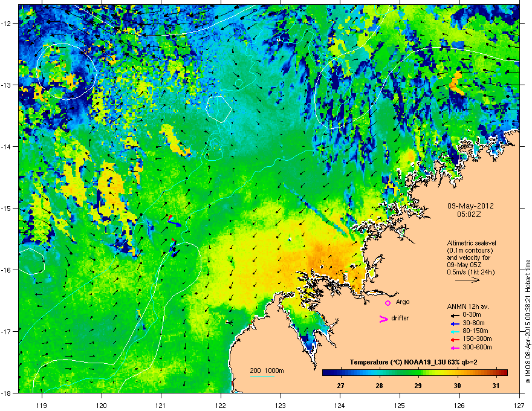Image resolution: width=532 pixels, height=411 pixels.
Task: Click the red 150-300m arrow legend icon
Action: coord(455,339)
